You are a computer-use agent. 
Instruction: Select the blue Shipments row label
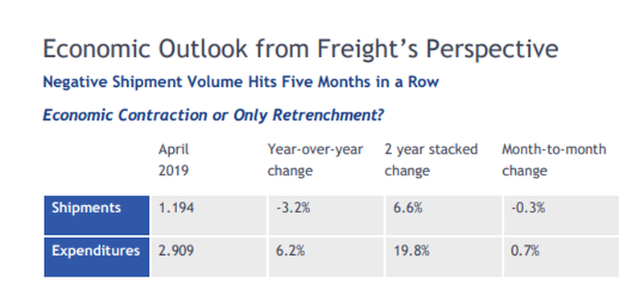97,215
